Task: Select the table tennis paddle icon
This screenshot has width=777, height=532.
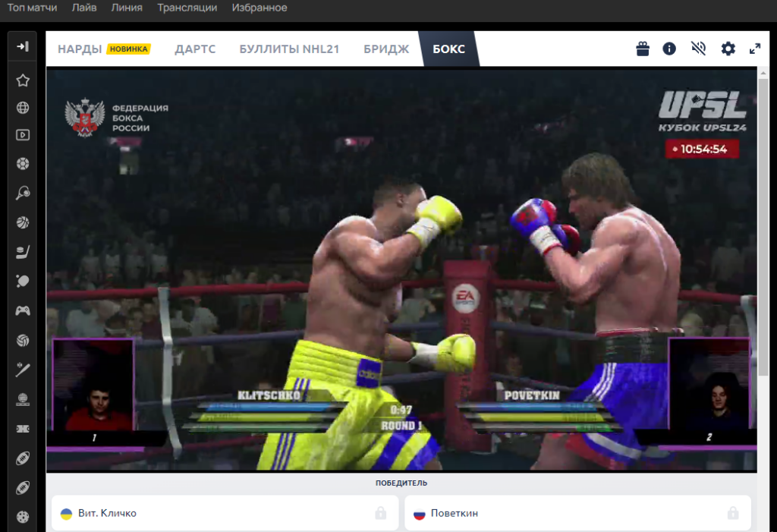Action: (x=22, y=281)
